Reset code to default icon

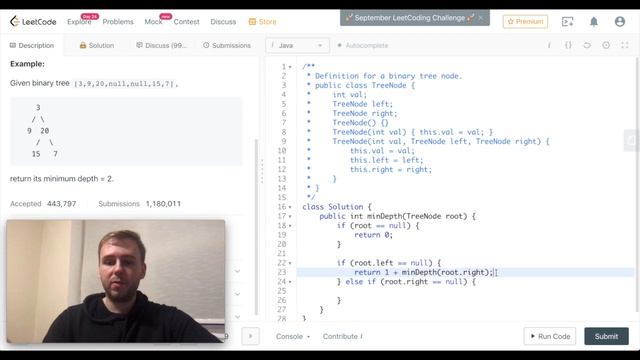coord(587,45)
